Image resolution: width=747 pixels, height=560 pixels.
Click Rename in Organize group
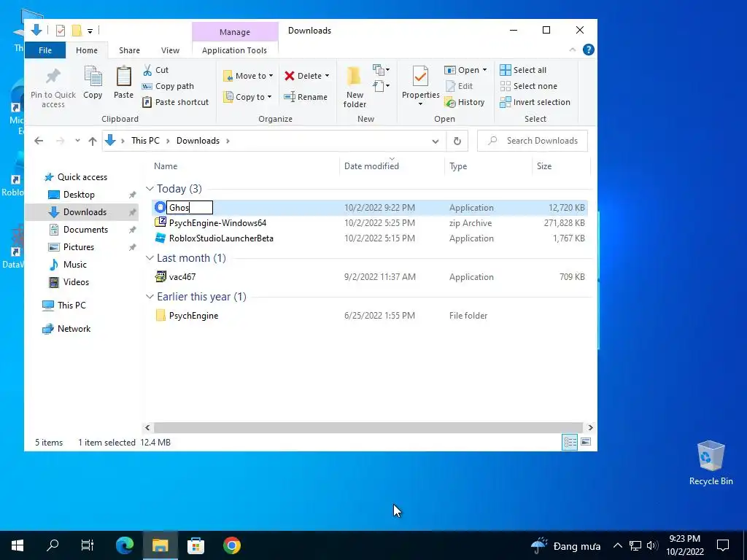click(306, 97)
